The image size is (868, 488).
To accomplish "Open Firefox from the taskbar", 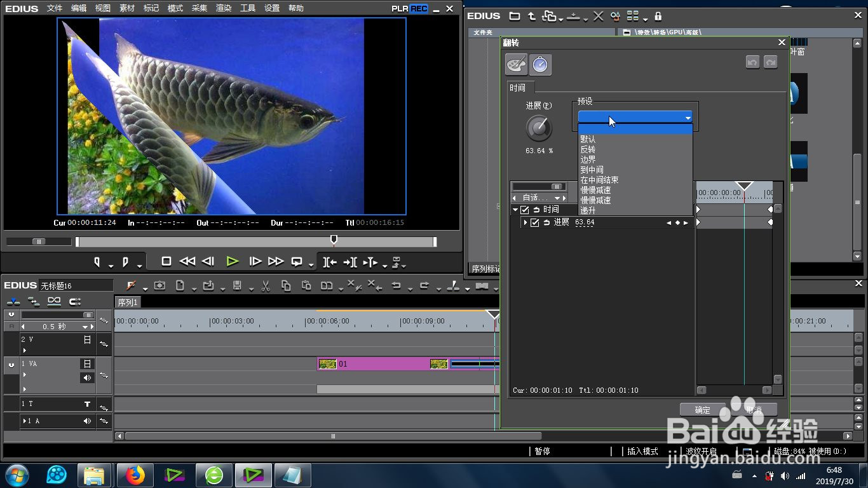I will coord(135,475).
